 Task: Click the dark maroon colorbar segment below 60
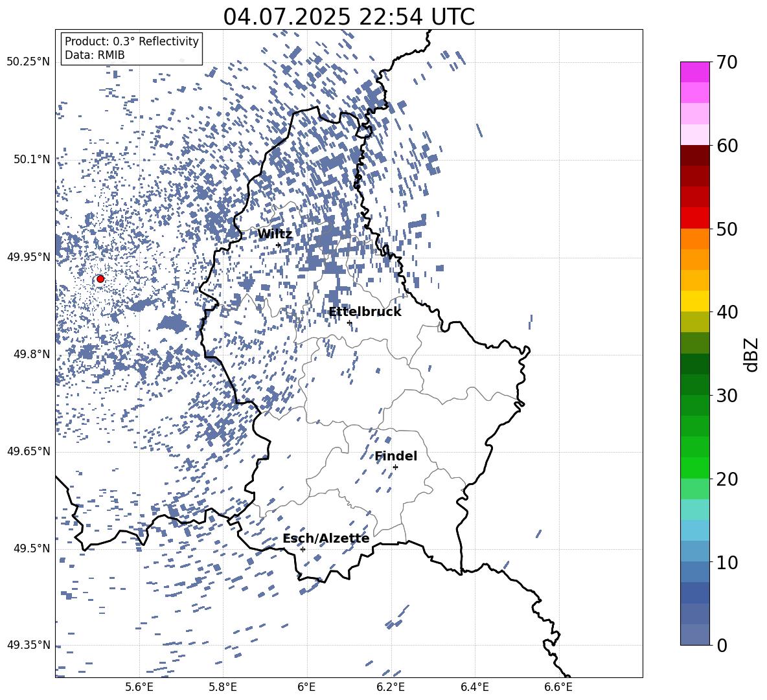point(694,155)
